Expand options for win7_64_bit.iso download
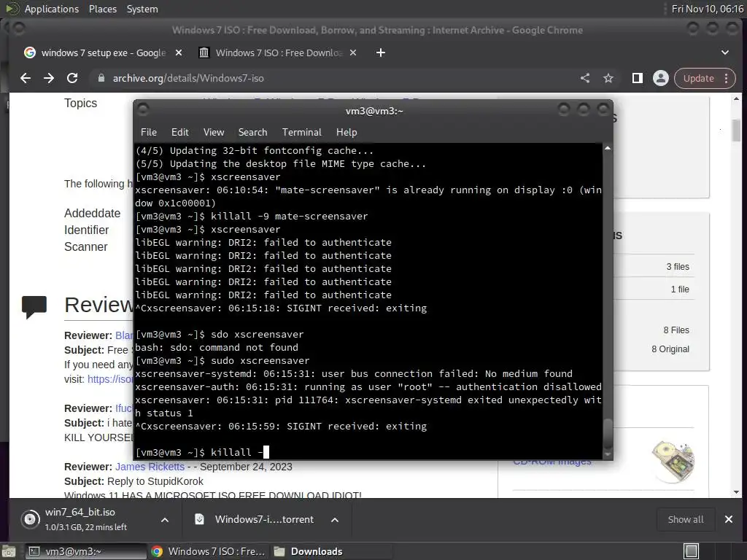This screenshot has height=560, width=747. click(x=165, y=520)
